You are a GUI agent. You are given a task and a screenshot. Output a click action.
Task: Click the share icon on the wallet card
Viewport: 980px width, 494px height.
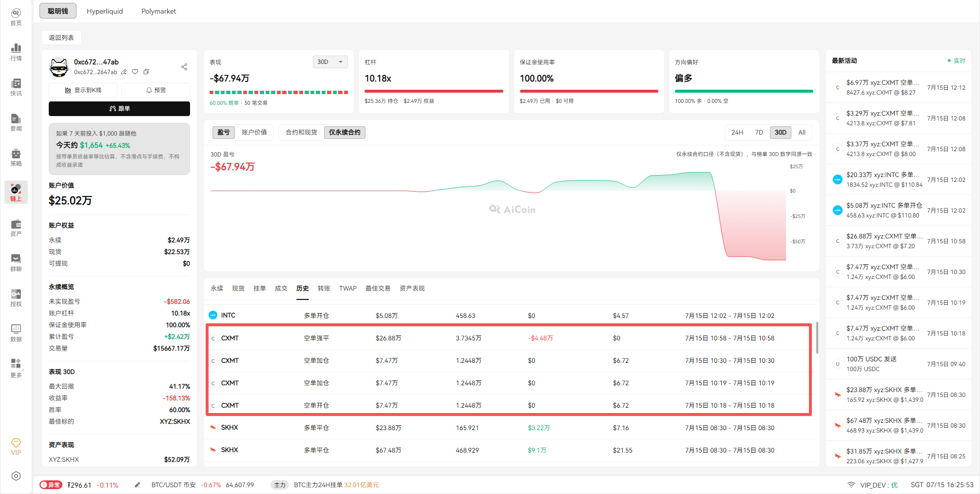coord(184,67)
